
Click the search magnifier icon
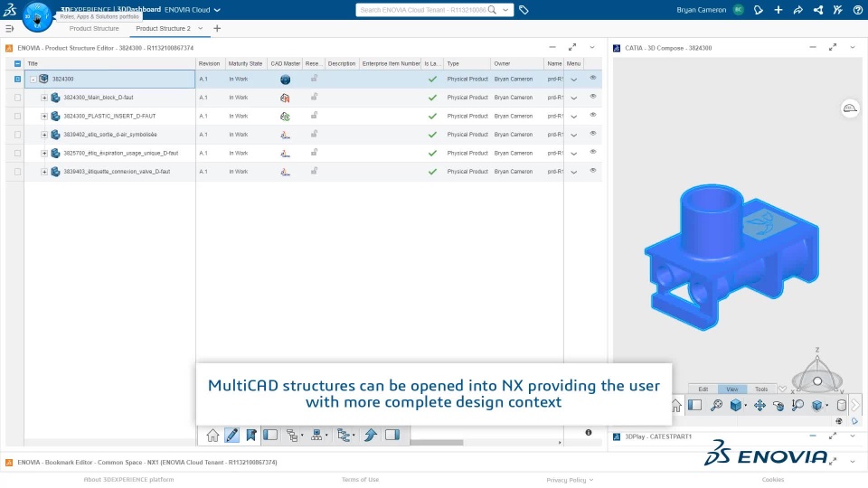(x=492, y=10)
